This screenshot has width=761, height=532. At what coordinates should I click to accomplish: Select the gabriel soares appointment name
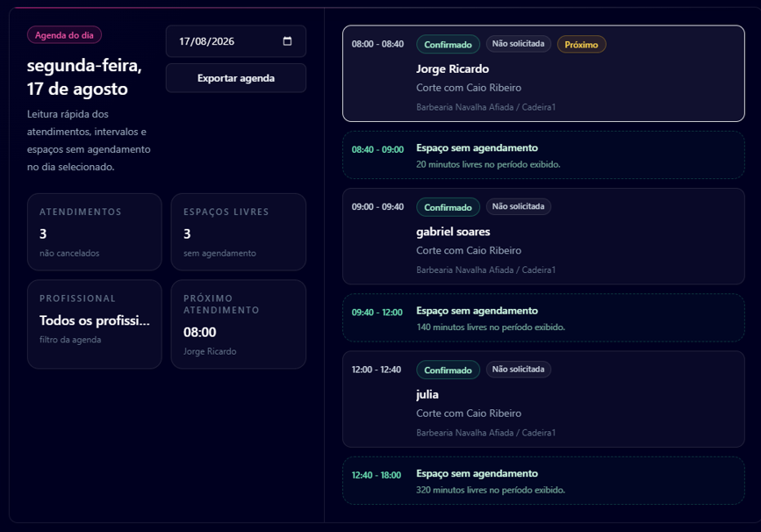tap(453, 232)
